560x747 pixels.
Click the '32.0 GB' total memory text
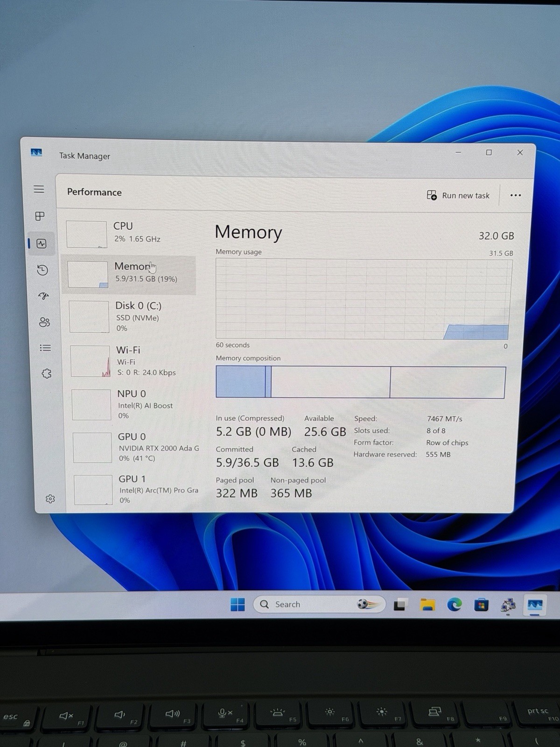496,236
